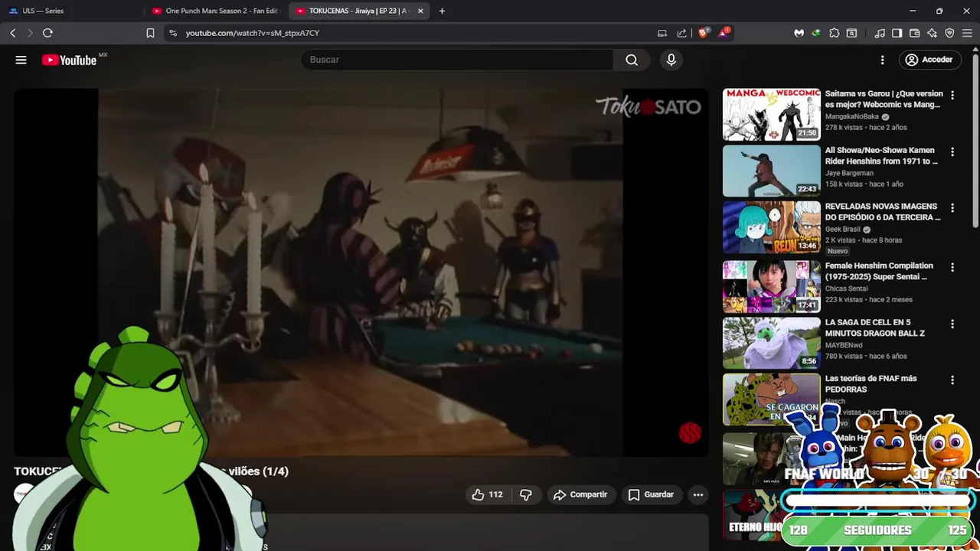Viewport: 980px width, 551px height.
Task: Open options for Las teorías de FNAF video
Action: [952, 380]
